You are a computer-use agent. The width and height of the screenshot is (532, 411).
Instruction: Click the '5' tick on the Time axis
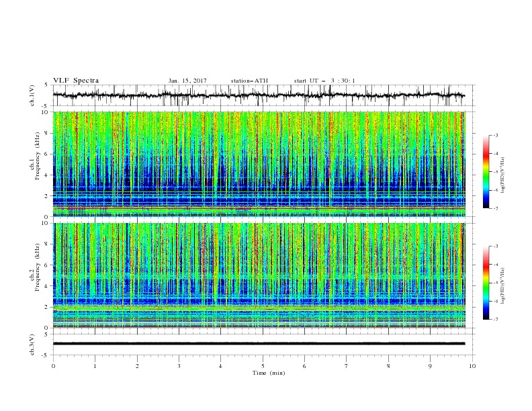click(x=263, y=366)
